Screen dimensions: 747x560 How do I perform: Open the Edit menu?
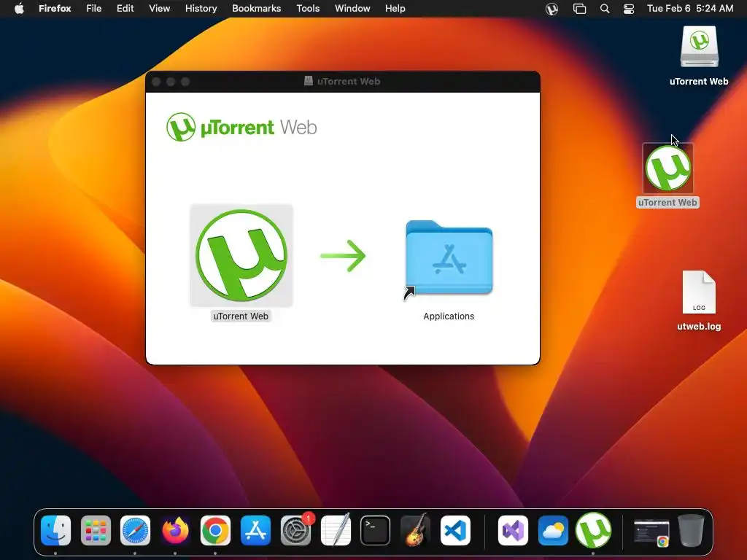click(125, 9)
